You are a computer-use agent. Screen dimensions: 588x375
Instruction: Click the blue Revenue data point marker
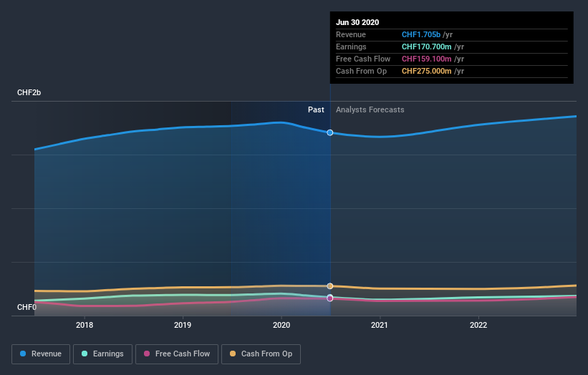pos(330,132)
